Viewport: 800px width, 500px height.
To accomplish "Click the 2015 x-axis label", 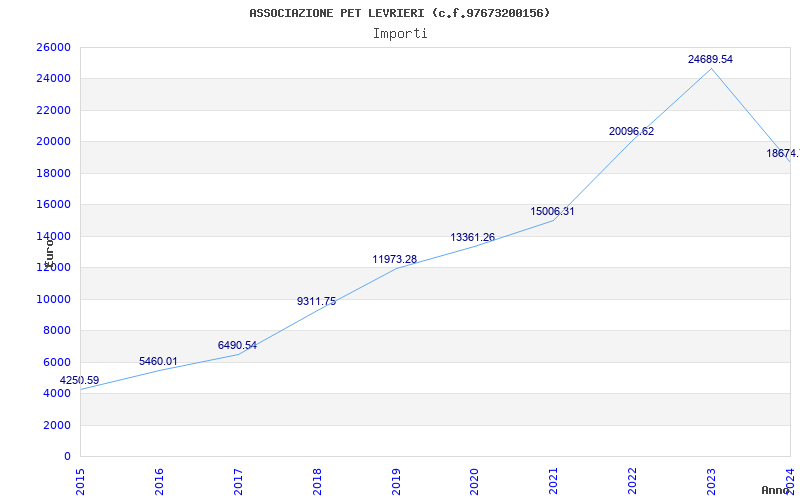I will coord(80,482).
